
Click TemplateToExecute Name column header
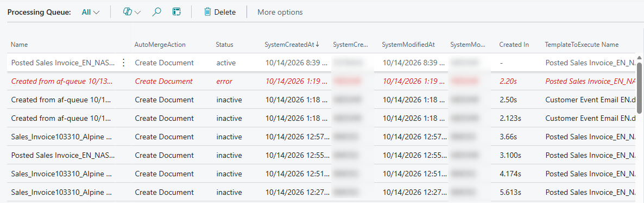point(582,45)
